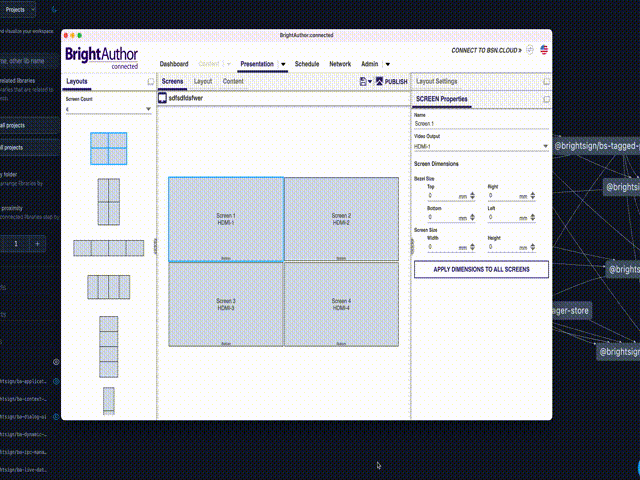Click the Bezel Top value field
Viewport: 640px width, 480px height.
[442, 196]
